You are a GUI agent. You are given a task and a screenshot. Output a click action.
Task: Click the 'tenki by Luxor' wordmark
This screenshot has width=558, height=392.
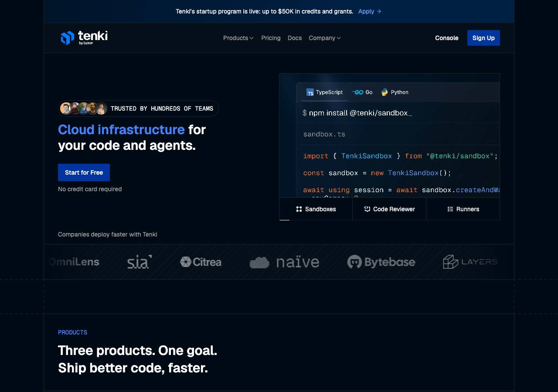tap(93, 37)
